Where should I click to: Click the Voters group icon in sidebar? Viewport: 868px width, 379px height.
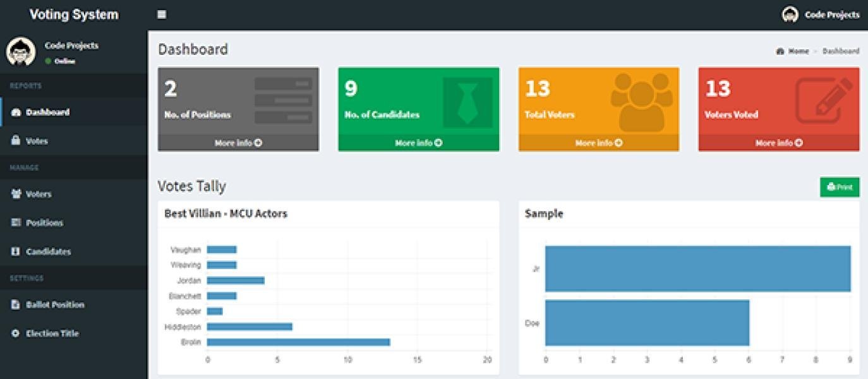tap(16, 194)
